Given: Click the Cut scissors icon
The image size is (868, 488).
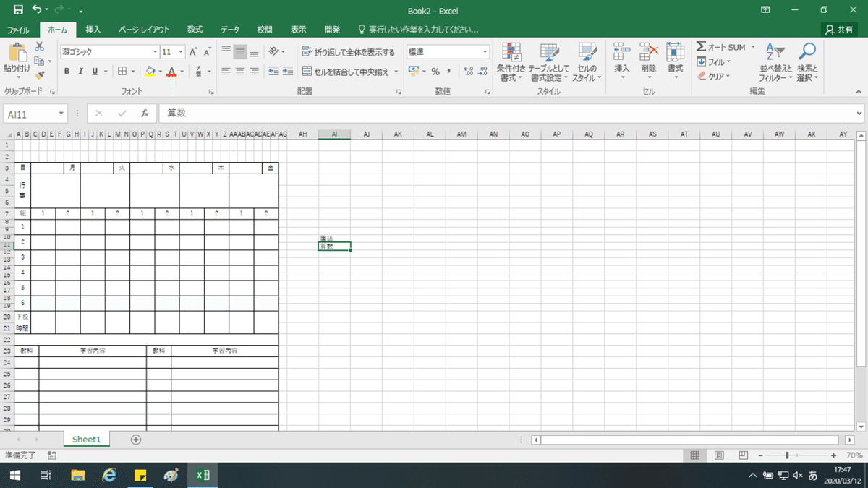Looking at the screenshot, I should pyautogui.click(x=39, y=46).
